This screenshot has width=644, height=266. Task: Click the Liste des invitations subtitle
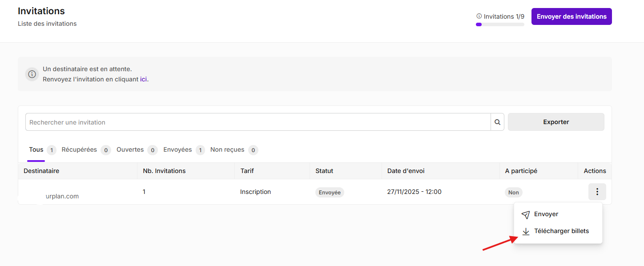pyautogui.click(x=47, y=24)
